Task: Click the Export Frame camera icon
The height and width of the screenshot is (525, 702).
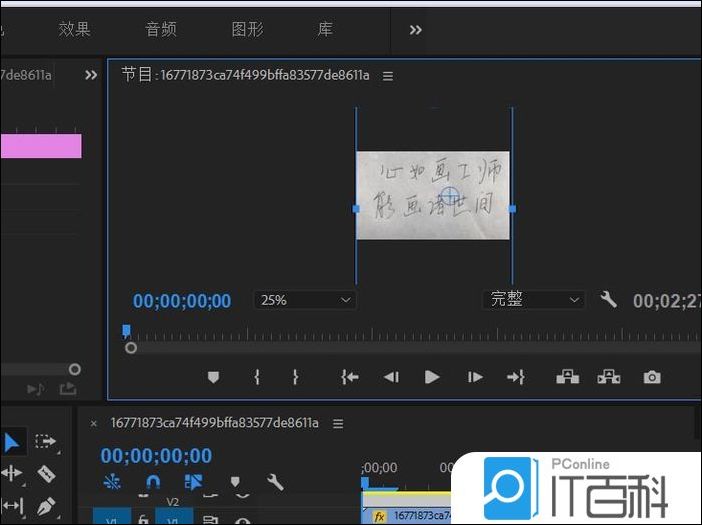Action: point(652,377)
